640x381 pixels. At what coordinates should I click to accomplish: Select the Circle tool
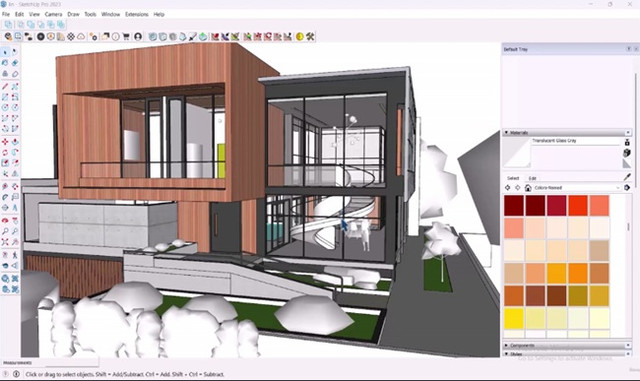pos(5,107)
